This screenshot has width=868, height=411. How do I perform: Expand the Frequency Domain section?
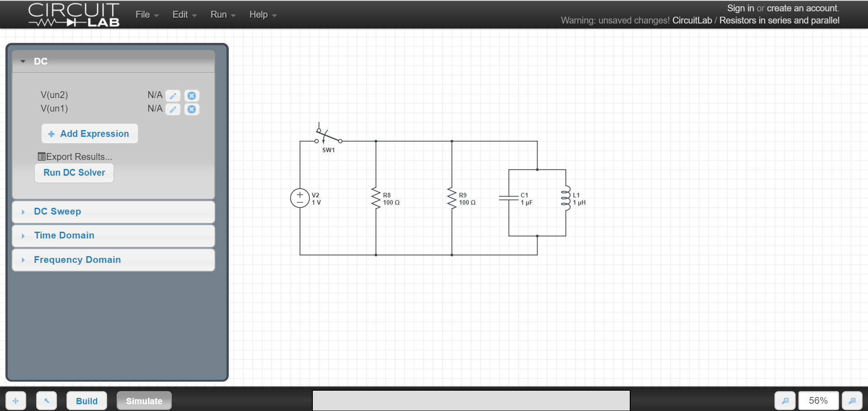77,260
